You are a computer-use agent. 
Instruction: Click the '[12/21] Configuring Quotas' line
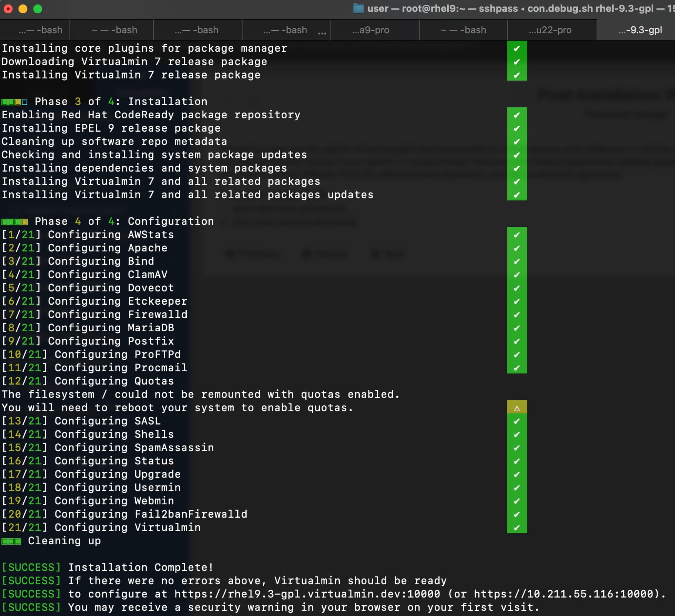[x=88, y=381]
